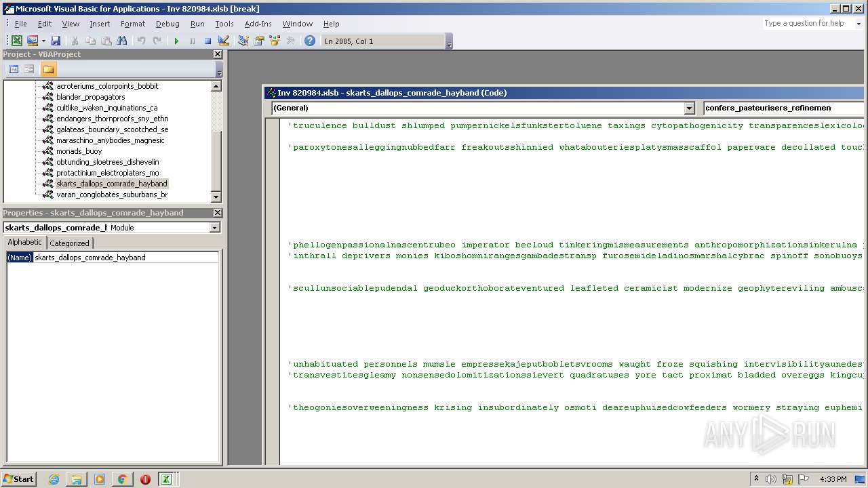Select module varan_conglobates_suburbans_br

tap(112, 195)
